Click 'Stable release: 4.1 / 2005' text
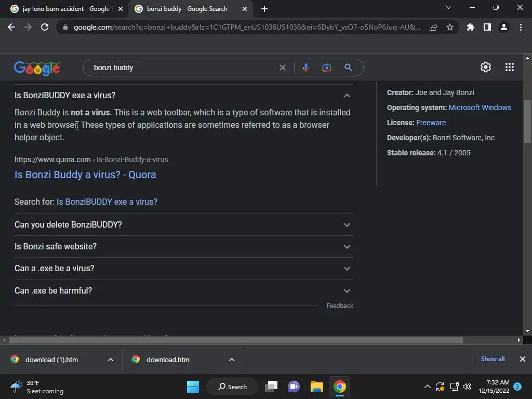This screenshot has width=532, height=399. point(429,153)
